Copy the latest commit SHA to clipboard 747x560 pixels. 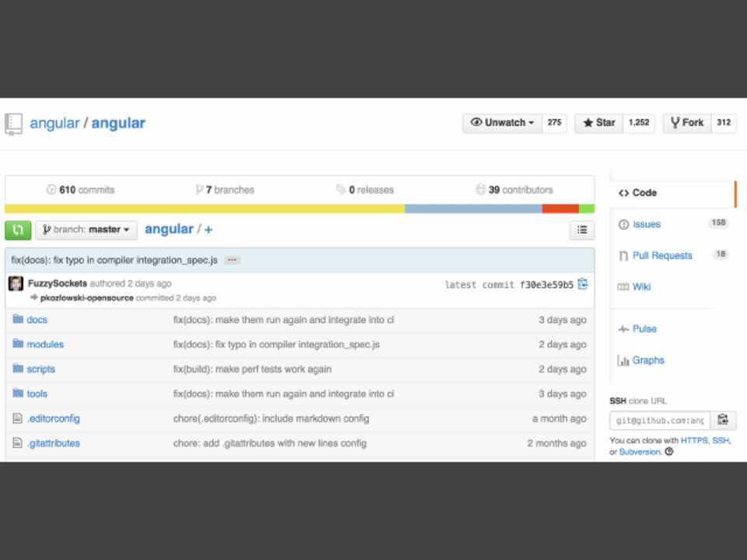tap(583, 285)
